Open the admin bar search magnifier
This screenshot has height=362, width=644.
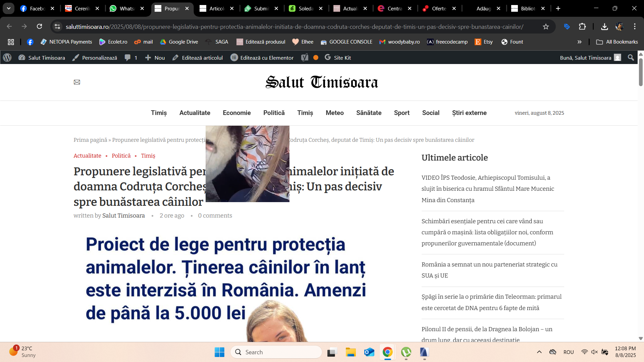(631, 58)
